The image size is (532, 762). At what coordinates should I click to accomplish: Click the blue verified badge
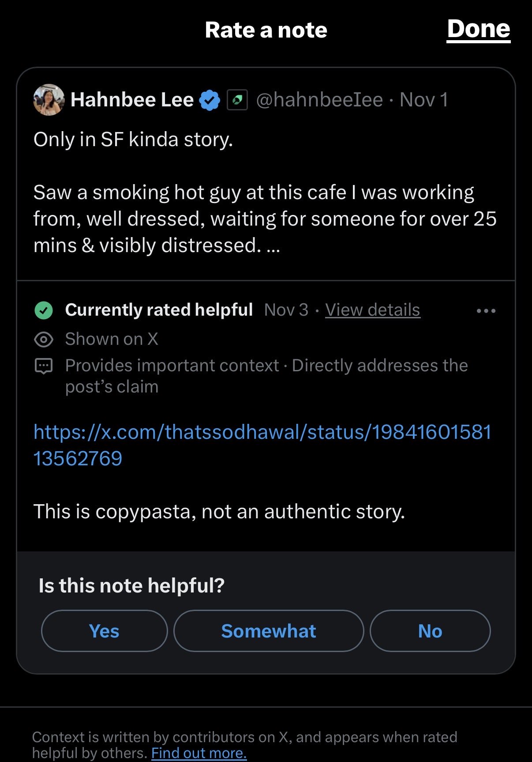[210, 100]
